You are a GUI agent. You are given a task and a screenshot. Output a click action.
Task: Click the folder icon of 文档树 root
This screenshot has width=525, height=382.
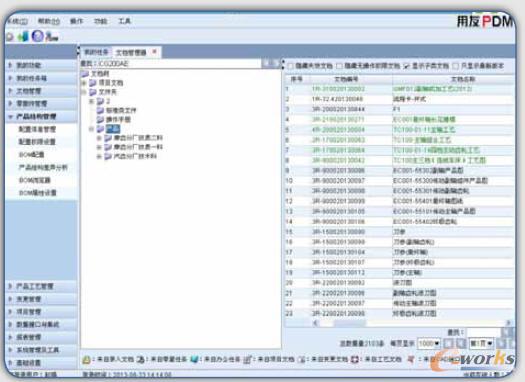click(x=85, y=74)
